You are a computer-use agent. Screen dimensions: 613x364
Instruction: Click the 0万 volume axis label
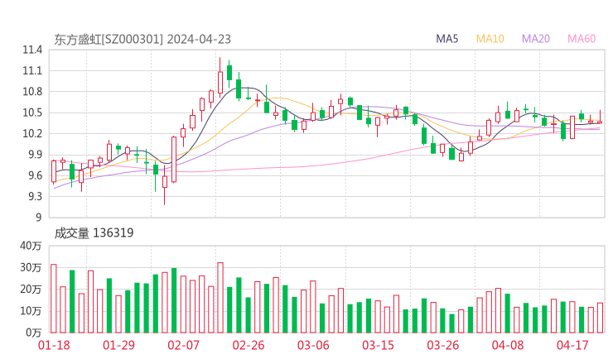click(33, 333)
